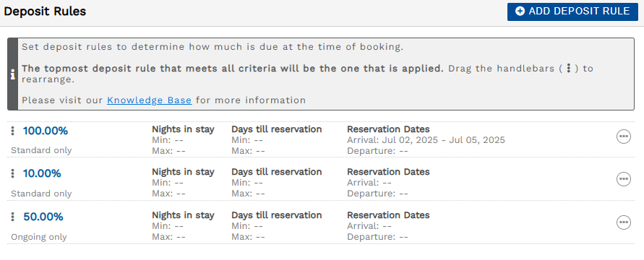Open the Knowledge Base link
Image resolution: width=644 pixels, height=260 pixels.
(149, 100)
